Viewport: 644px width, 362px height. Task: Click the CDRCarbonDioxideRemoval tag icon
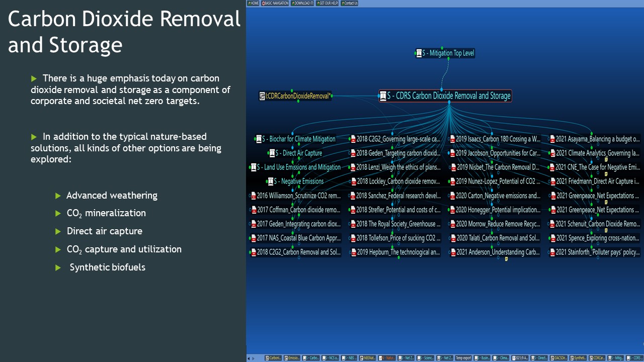click(x=262, y=96)
